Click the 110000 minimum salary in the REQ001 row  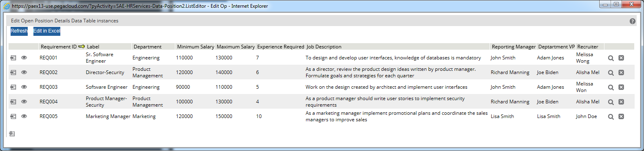(x=184, y=58)
